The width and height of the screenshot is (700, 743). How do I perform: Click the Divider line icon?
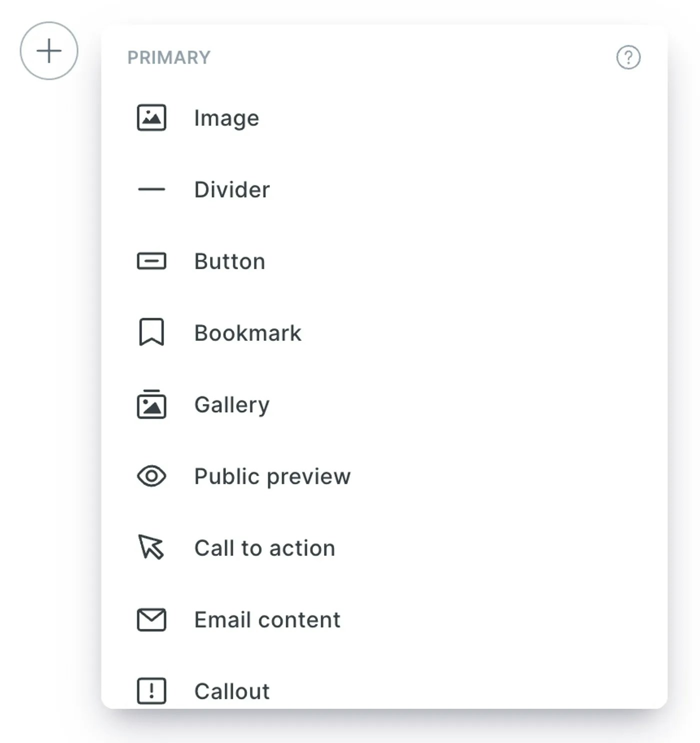click(151, 189)
